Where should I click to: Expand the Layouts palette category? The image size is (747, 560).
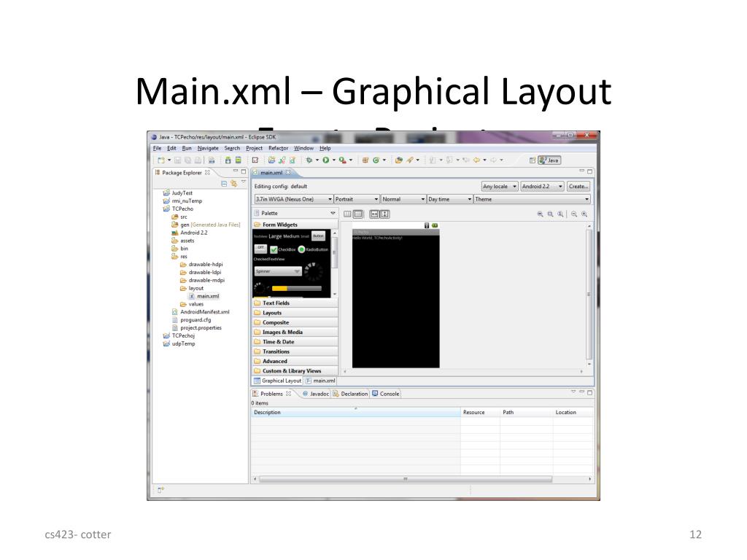point(295,313)
